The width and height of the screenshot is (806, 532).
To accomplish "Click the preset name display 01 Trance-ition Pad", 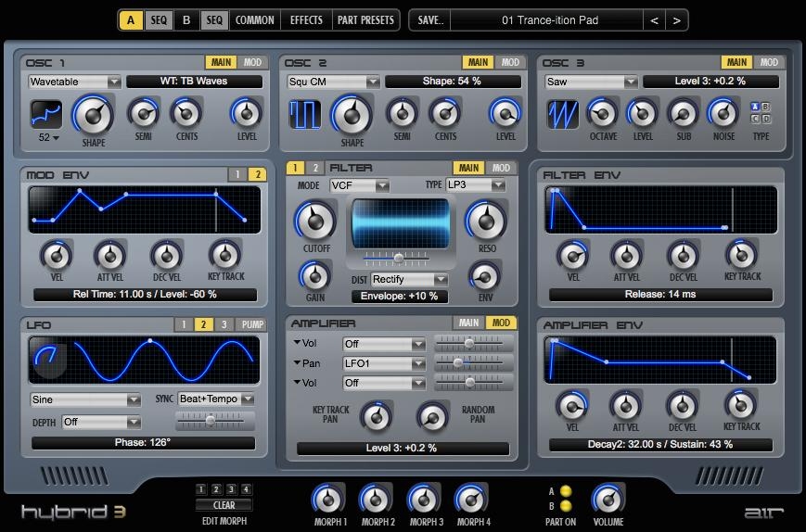I will 549,19.
